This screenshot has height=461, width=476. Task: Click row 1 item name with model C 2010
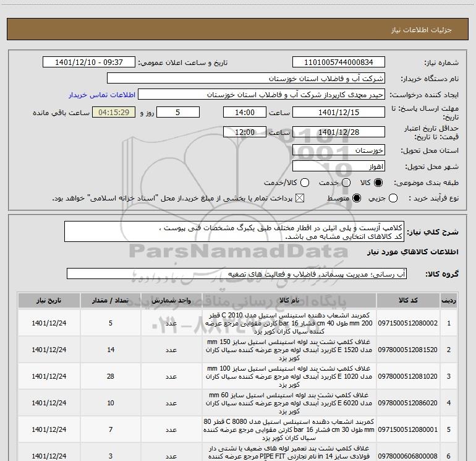[x=289, y=323]
